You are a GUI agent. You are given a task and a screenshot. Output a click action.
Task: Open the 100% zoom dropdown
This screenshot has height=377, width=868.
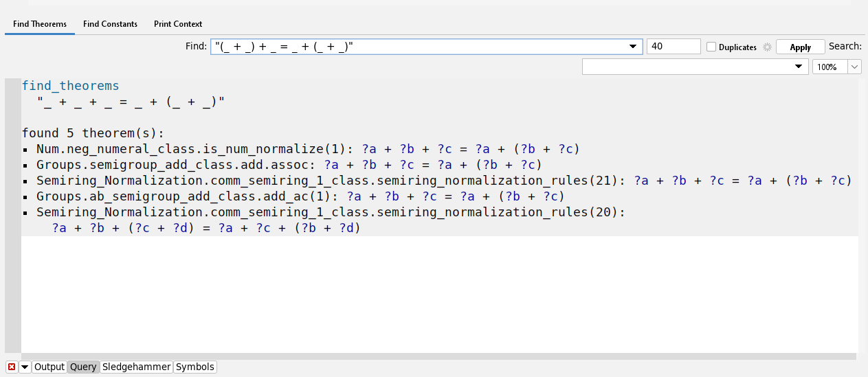[x=854, y=67]
